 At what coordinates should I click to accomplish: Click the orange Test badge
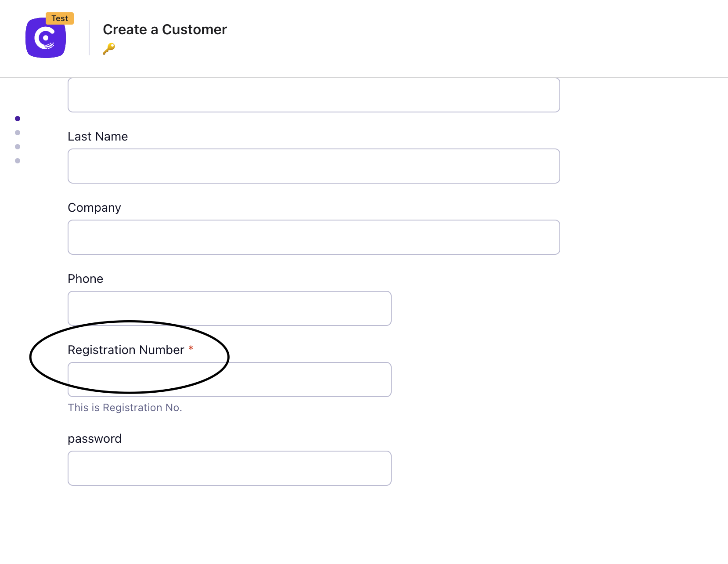[x=60, y=18]
